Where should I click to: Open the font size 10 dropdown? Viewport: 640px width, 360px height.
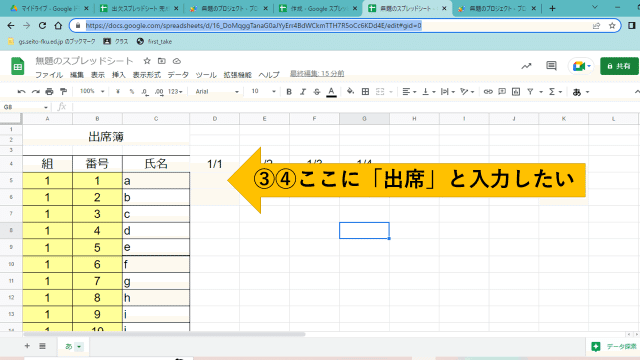click(263, 91)
